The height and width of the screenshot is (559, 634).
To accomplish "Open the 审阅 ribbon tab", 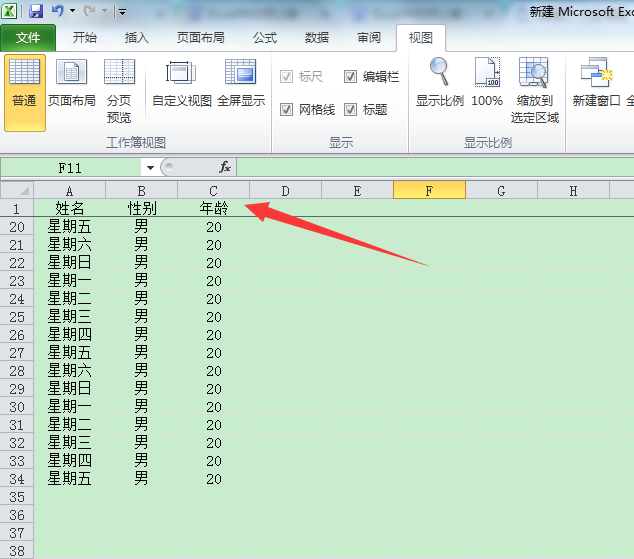I will click(369, 38).
